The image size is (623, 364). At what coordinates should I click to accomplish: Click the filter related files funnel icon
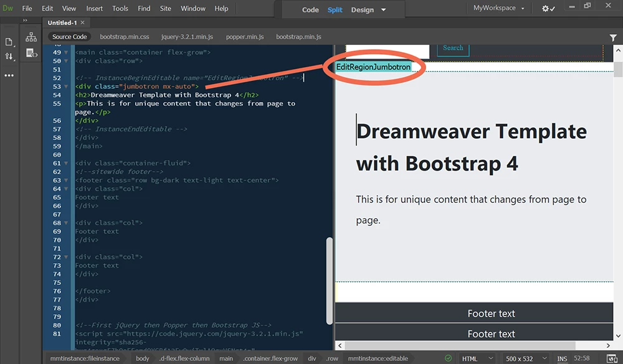pos(613,38)
